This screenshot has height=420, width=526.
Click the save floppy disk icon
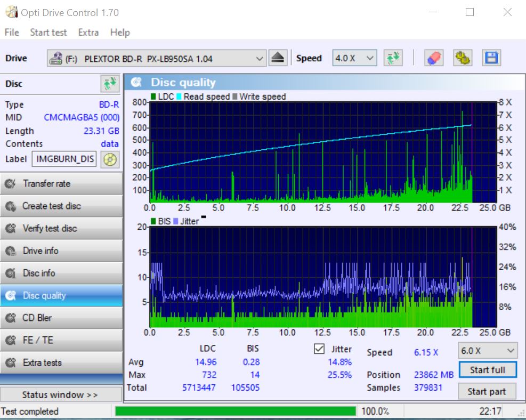pyautogui.click(x=491, y=58)
